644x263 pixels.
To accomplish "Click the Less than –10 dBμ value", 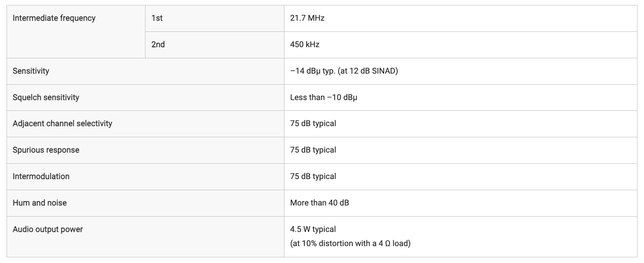I will point(324,97).
